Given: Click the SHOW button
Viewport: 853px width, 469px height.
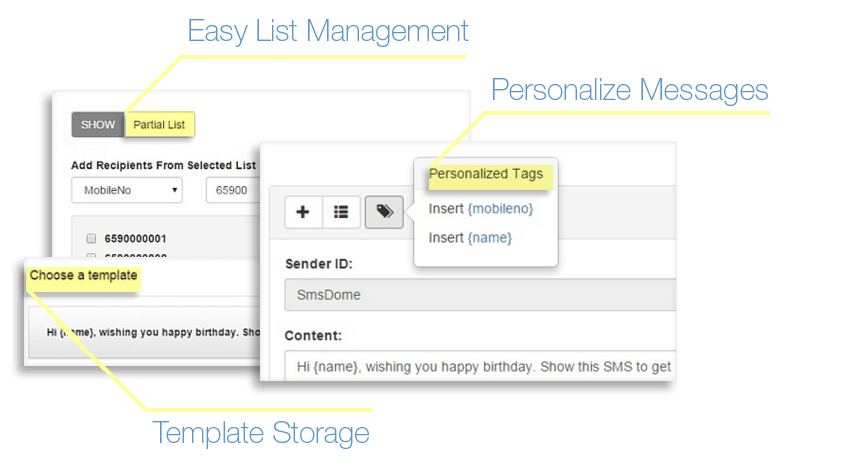Looking at the screenshot, I should pos(98,125).
